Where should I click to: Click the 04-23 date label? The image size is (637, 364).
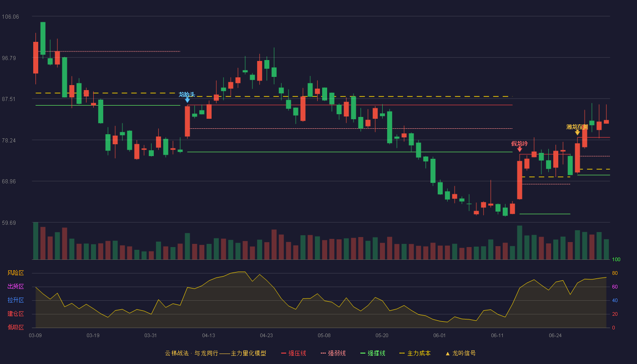266,335
